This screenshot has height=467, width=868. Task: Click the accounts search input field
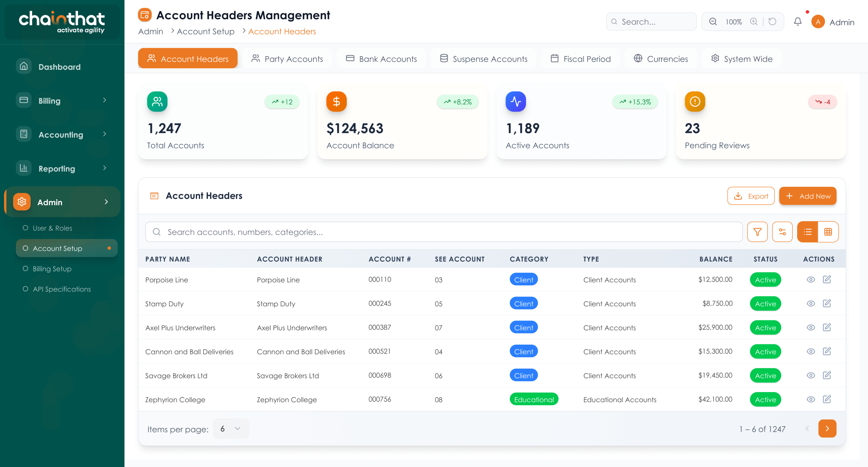[x=444, y=232]
